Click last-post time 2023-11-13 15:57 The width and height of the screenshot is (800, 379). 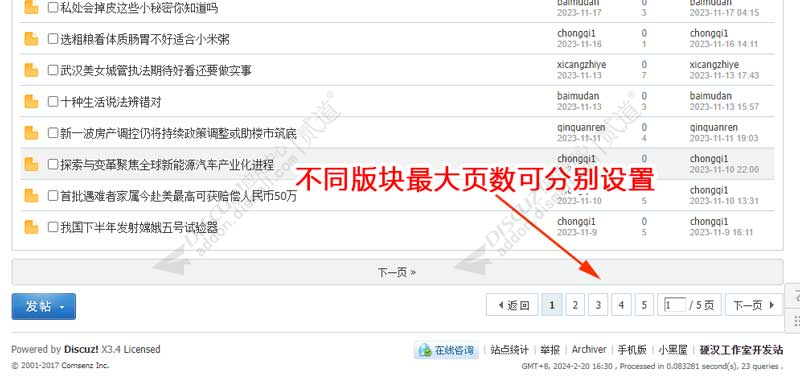click(x=724, y=107)
